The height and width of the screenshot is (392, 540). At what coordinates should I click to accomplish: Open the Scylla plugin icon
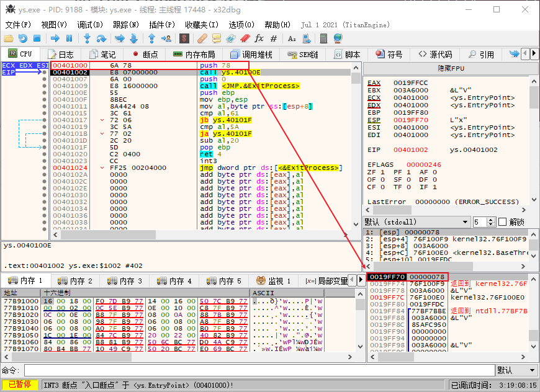pyautogui.click(x=184, y=38)
